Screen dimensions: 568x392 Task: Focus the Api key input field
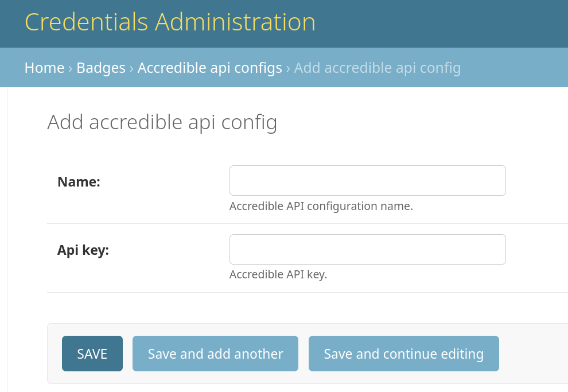click(367, 249)
